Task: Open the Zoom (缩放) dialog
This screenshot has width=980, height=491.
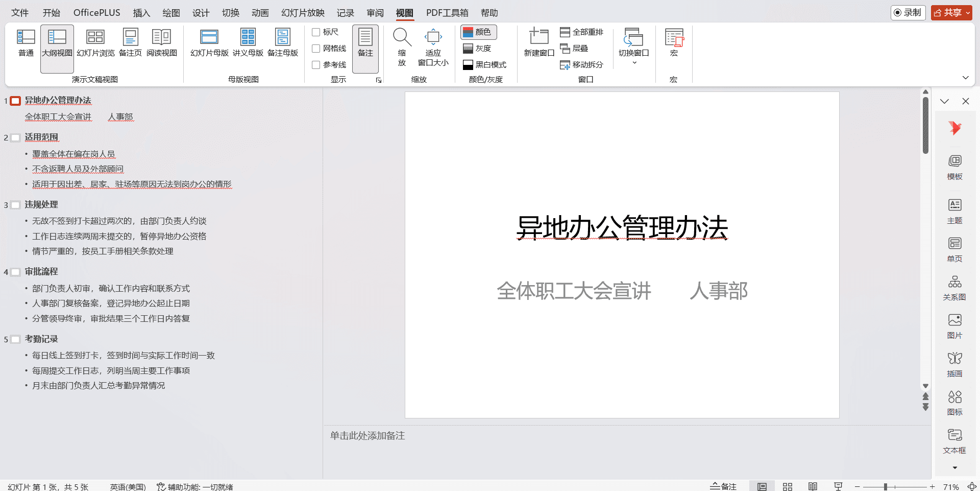Action: pos(402,47)
